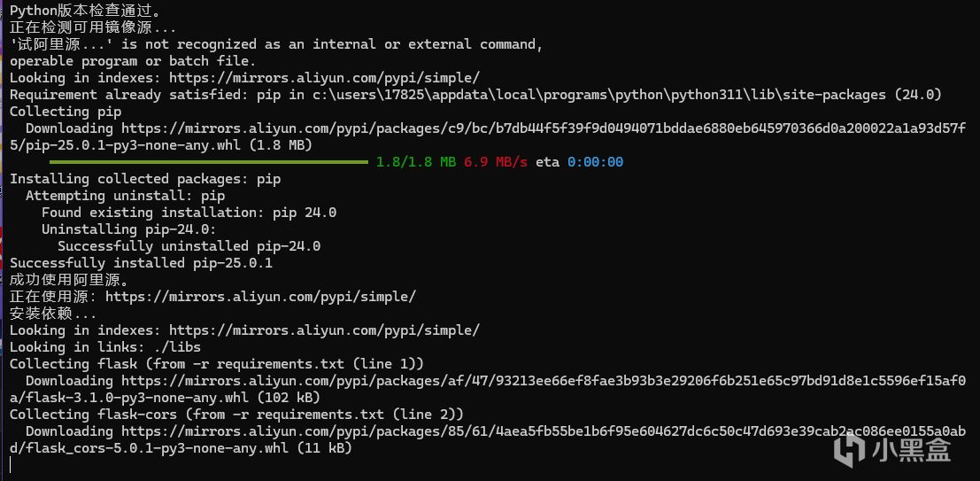Click the green 1.8/1.8 MB size text
Screen dimensions: 980x481
(415, 162)
